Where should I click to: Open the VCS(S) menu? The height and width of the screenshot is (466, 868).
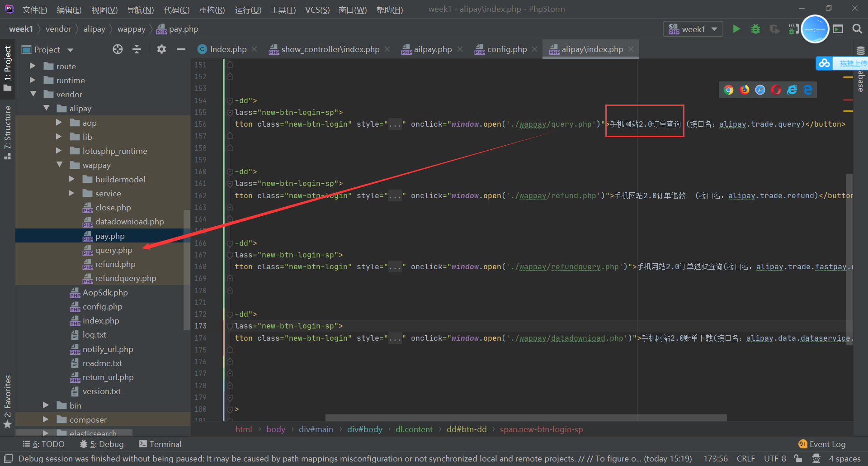pyautogui.click(x=317, y=10)
